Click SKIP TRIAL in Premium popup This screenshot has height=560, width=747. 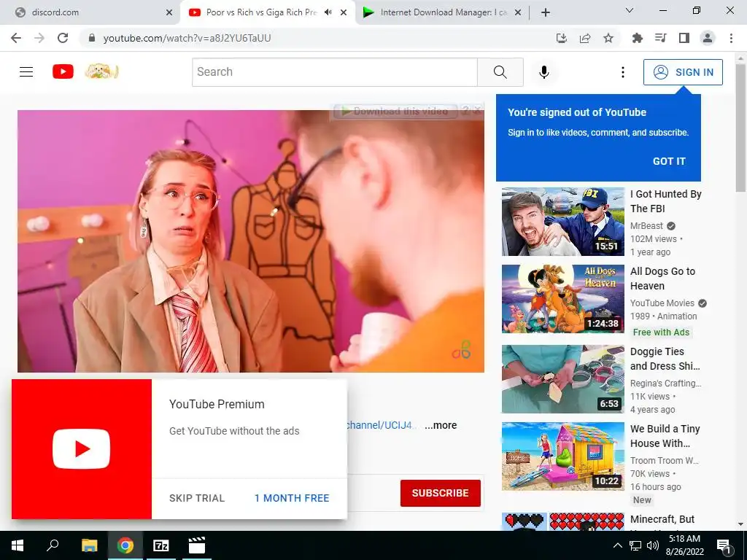tap(197, 498)
